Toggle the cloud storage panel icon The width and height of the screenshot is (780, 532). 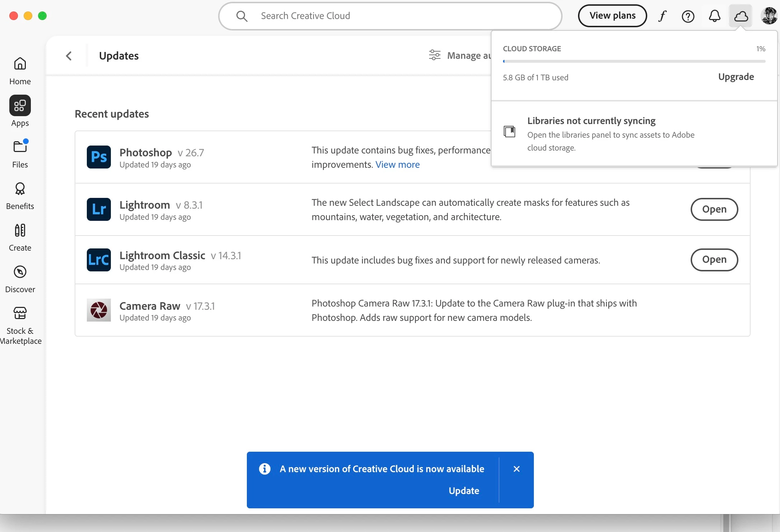point(741,16)
